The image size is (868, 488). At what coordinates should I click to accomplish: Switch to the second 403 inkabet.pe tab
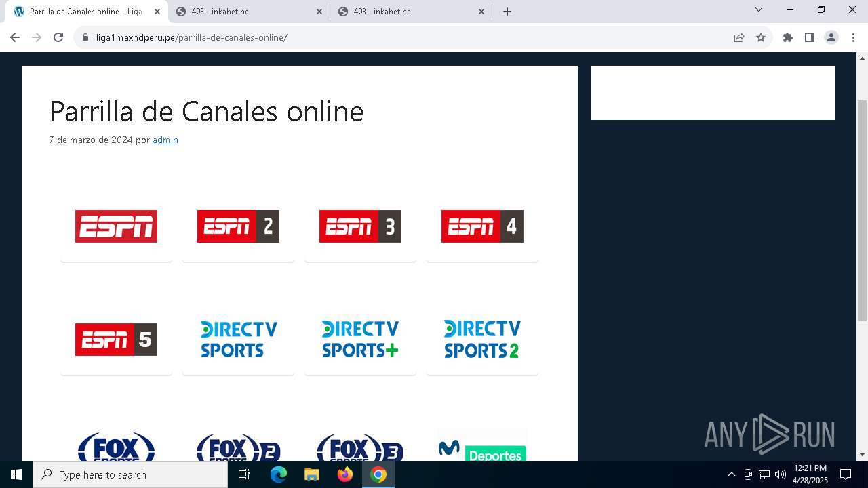click(x=412, y=12)
